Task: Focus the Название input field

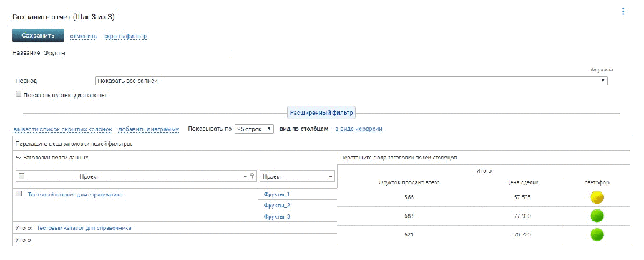Action: [x=137, y=54]
